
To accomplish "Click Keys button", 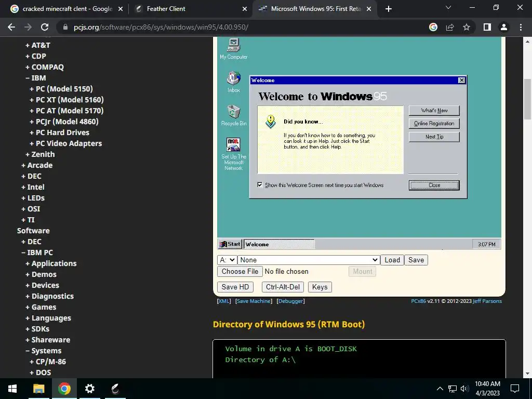I will click(320, 287).
